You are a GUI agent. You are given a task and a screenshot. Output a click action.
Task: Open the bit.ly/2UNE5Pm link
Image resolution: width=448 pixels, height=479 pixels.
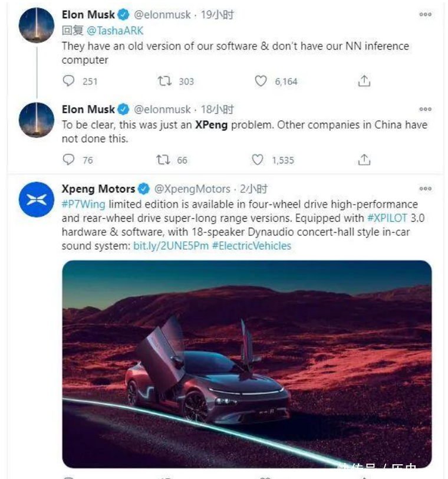coord(171,245)
